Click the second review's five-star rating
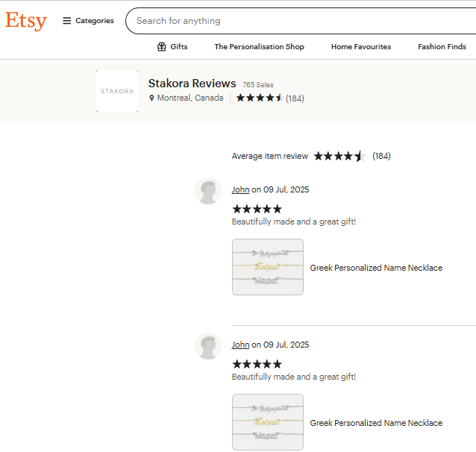The height and width of the screenshot is (452, 476). click(x=257, y=364)
